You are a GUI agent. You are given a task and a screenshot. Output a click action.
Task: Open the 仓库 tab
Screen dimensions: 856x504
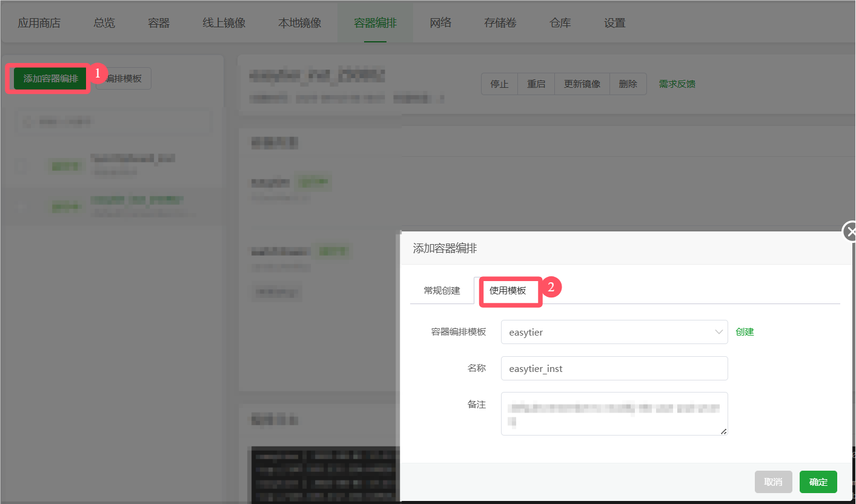(x=560, y=22)
